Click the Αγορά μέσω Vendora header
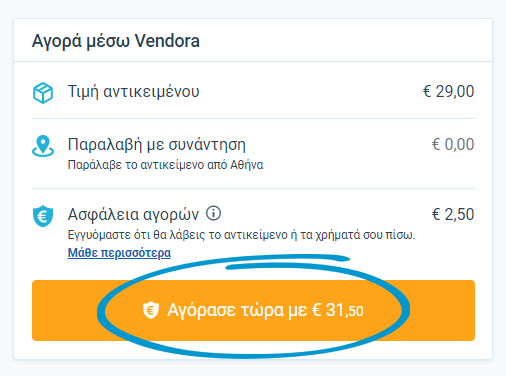The height and width of the screenshot is (376, 506). pos(116,41)
